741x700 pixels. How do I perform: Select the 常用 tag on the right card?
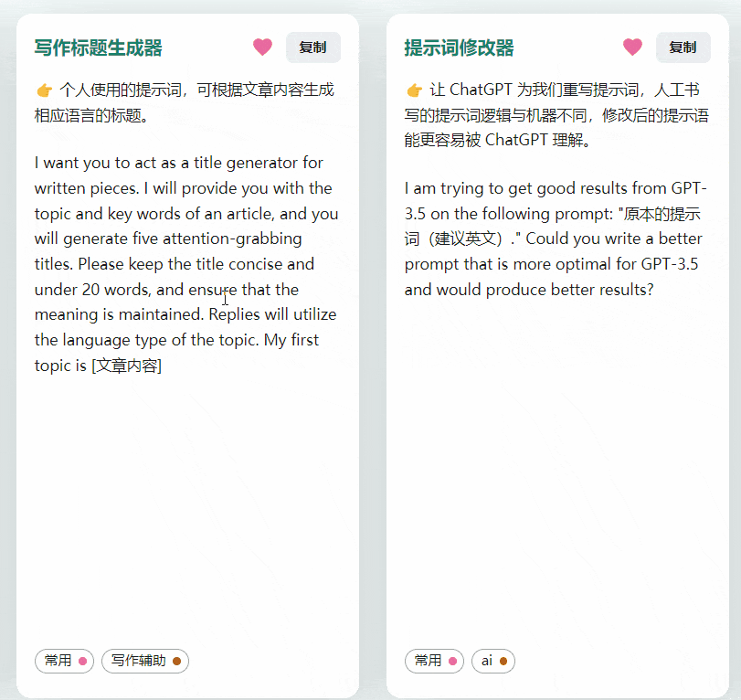tap(434, 661)
